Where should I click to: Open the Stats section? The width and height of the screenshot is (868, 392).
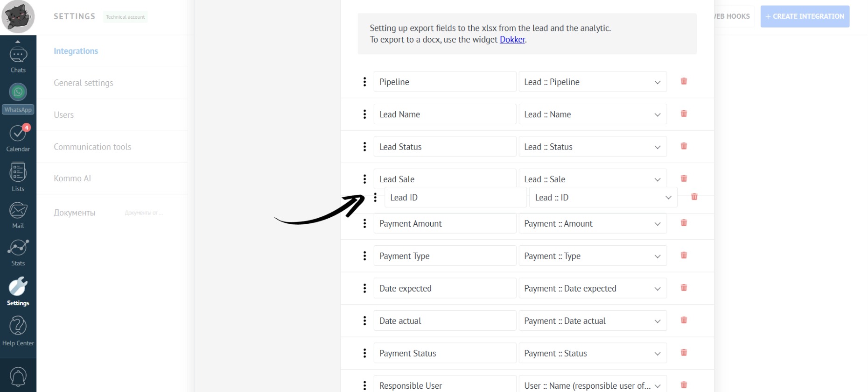(18, 253)
